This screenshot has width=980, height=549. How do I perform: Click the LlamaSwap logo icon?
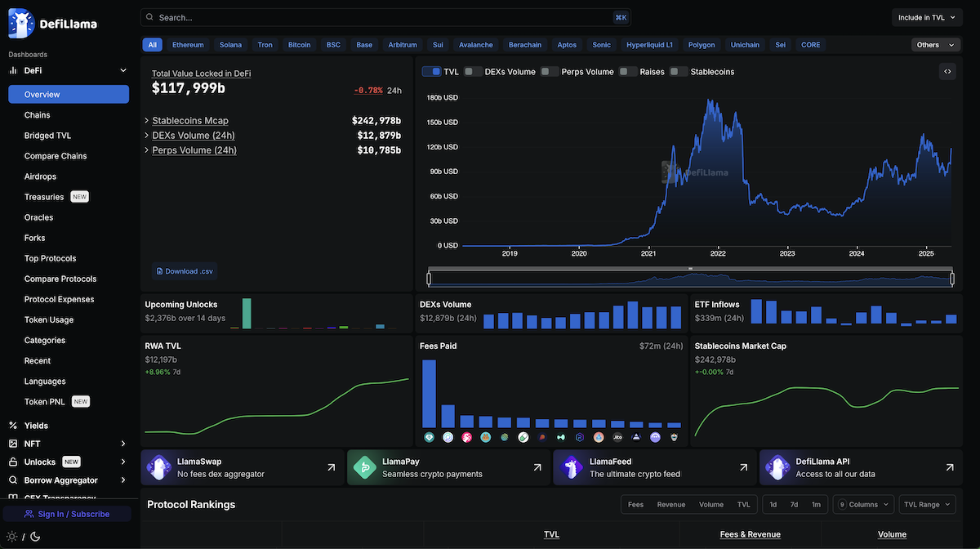[158, 468]
